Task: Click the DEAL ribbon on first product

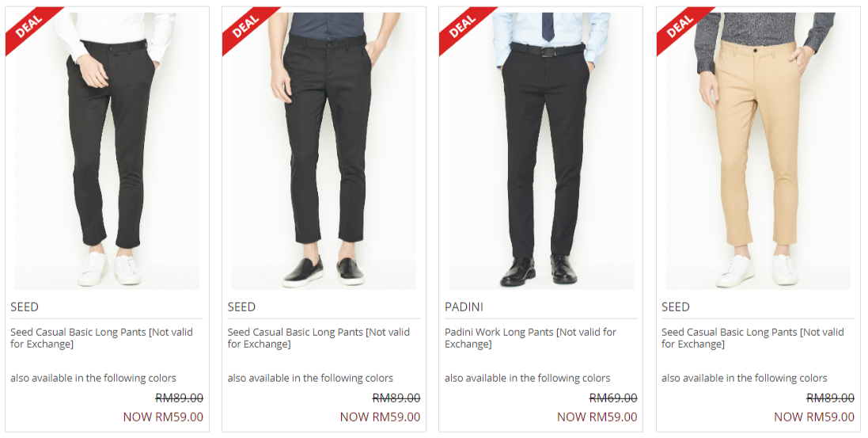Action: coord(28,25)
